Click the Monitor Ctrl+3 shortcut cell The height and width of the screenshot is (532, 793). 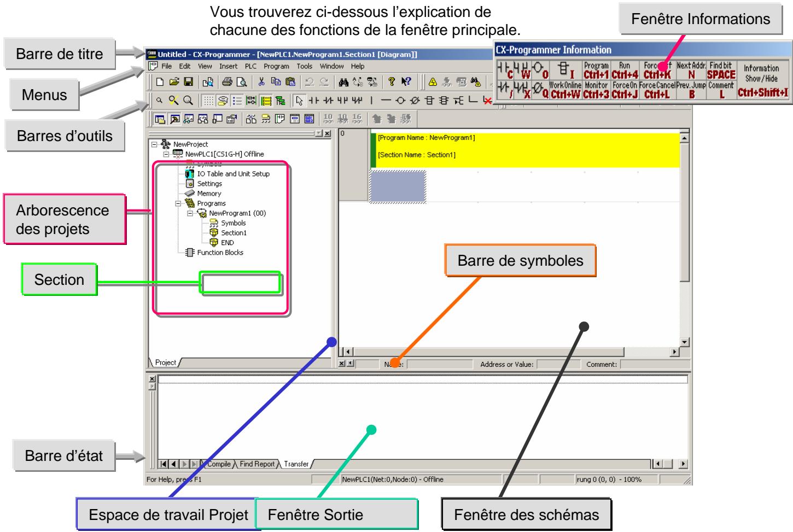(x=596, y=90)
